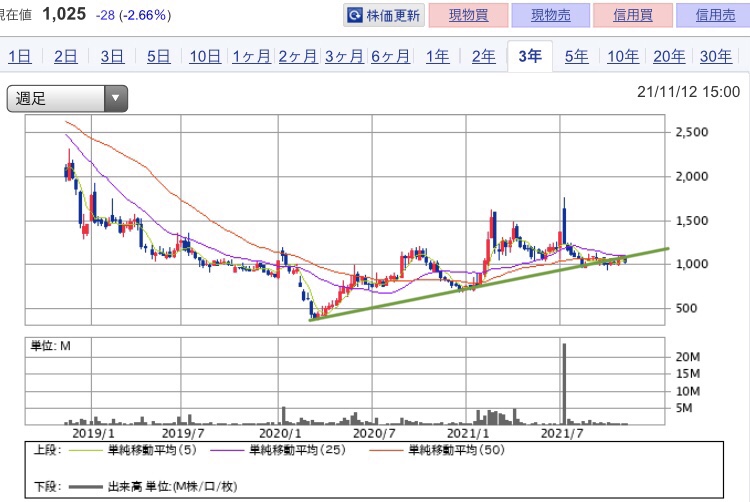Select the 2日 period tab

click(x=66, y=56)
